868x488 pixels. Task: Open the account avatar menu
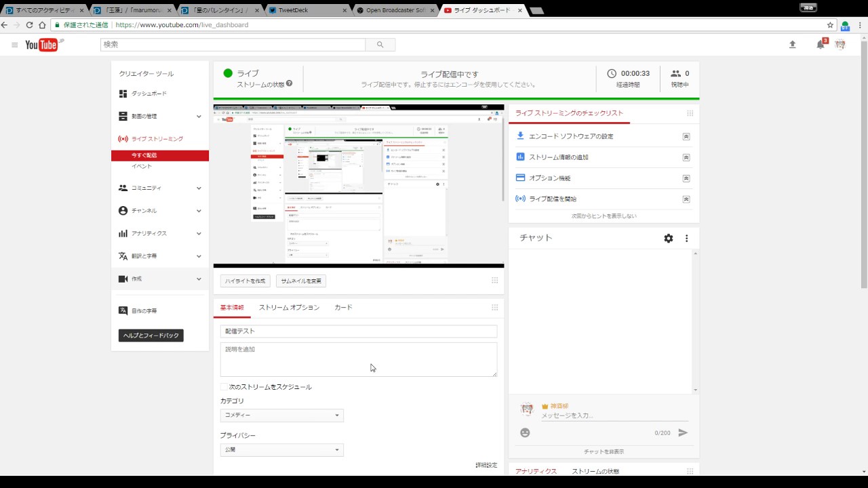pos(840,45)
